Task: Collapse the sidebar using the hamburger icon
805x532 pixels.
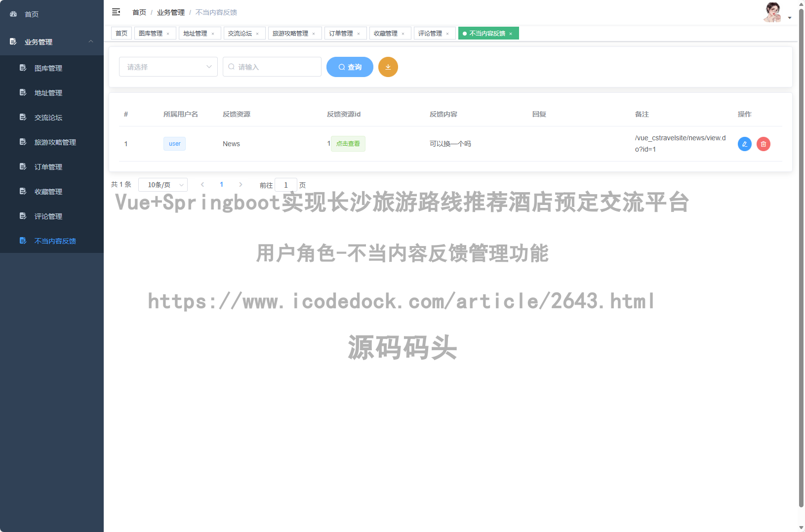Action: (x=116, y=12)
